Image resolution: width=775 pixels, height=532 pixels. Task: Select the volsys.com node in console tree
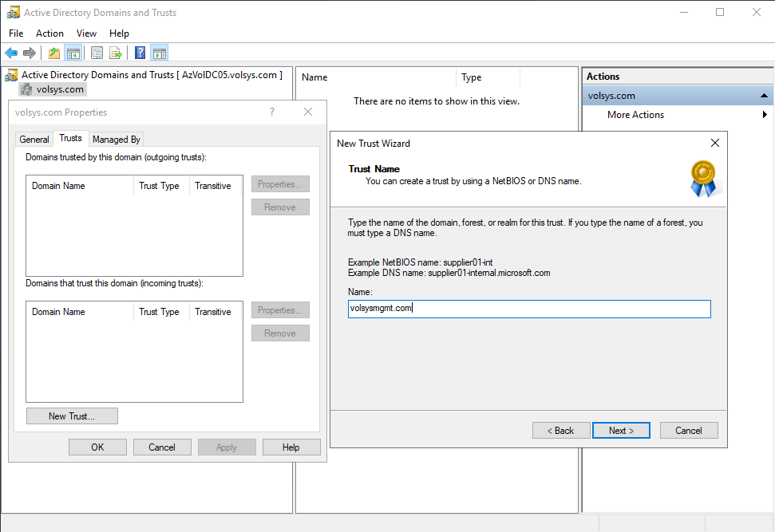pyautogui.click(x=60, y=89)
